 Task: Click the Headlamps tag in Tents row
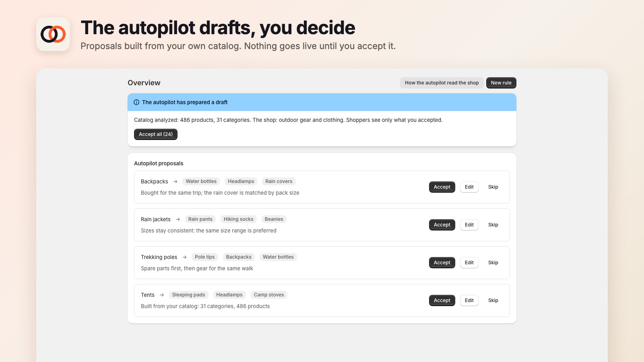(x=229, y=295)
